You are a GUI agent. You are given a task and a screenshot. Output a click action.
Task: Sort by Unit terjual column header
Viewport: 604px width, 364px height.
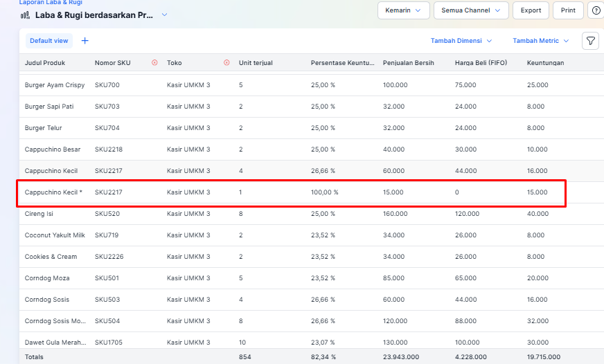pyautogui.click(x=256, y=63)
